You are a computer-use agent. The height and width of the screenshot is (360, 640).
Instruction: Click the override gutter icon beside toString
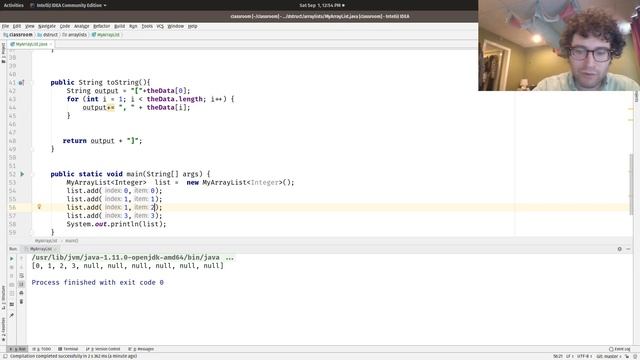tap(21, 82)
